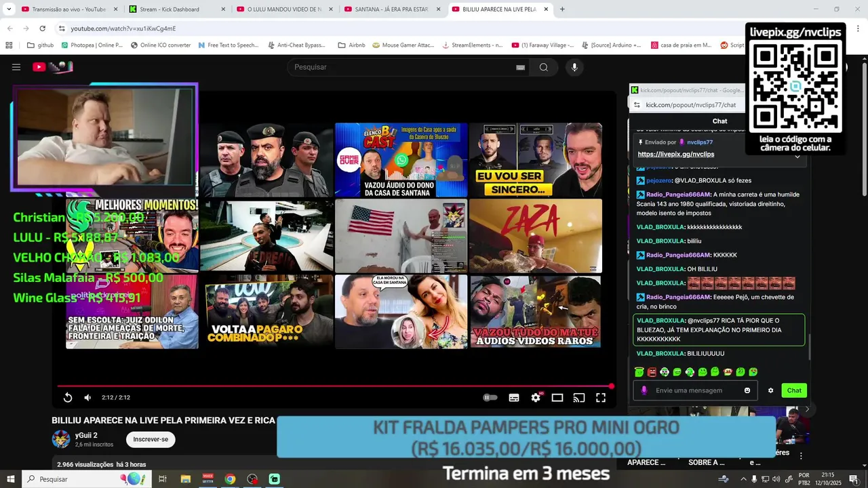Open YouTube guide hamburger menu
Image resolution: width=868 pixels, height=488 pixels.
click(x=16, y=67)
